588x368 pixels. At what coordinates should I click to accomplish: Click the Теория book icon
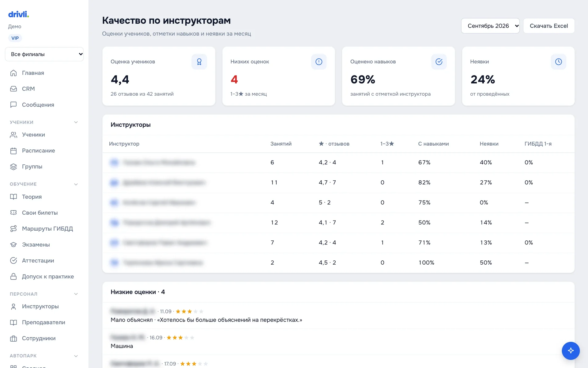coord(13,197)
